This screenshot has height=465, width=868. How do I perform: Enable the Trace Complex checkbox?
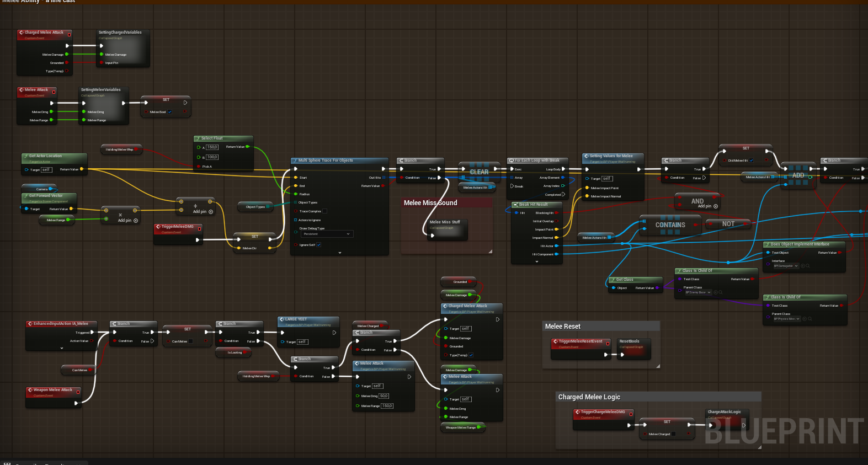(x=324, y=211)
